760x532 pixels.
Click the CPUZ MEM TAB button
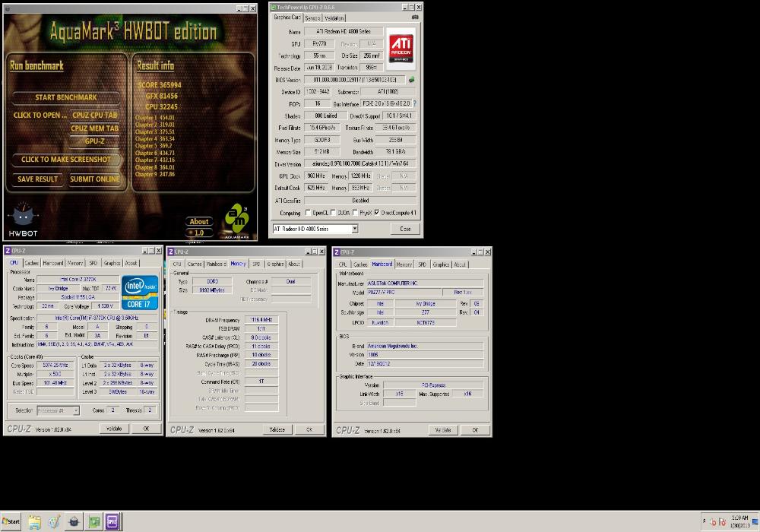tap(95, 128)
